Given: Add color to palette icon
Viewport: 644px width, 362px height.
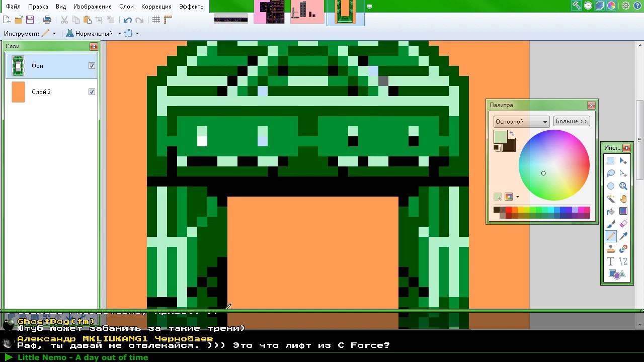Looking at the screenshot, I should 498,197.
